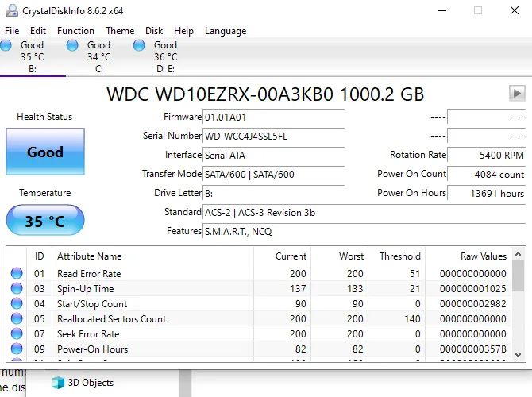532x397 pixels.
Task: Click the 3D Objects label in background window
Action: tap(91, 383)
